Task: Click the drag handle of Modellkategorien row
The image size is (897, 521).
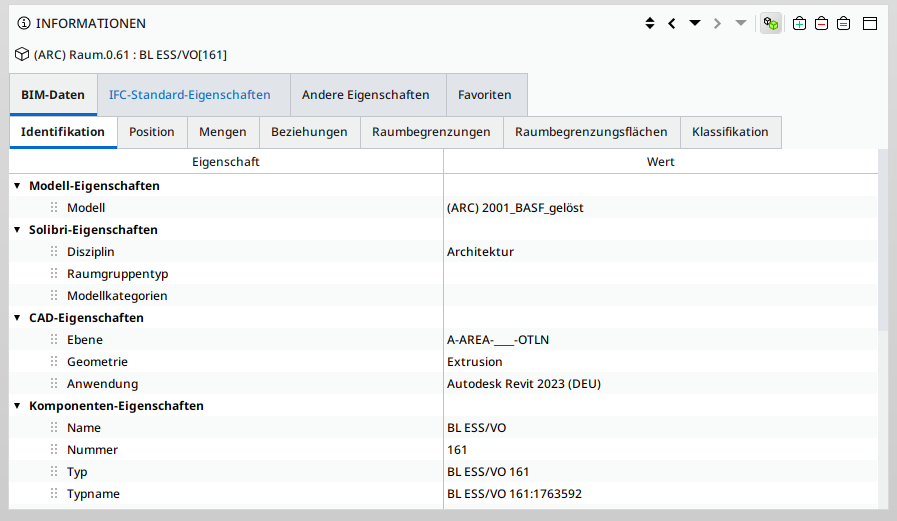Action: coord(54,295)
